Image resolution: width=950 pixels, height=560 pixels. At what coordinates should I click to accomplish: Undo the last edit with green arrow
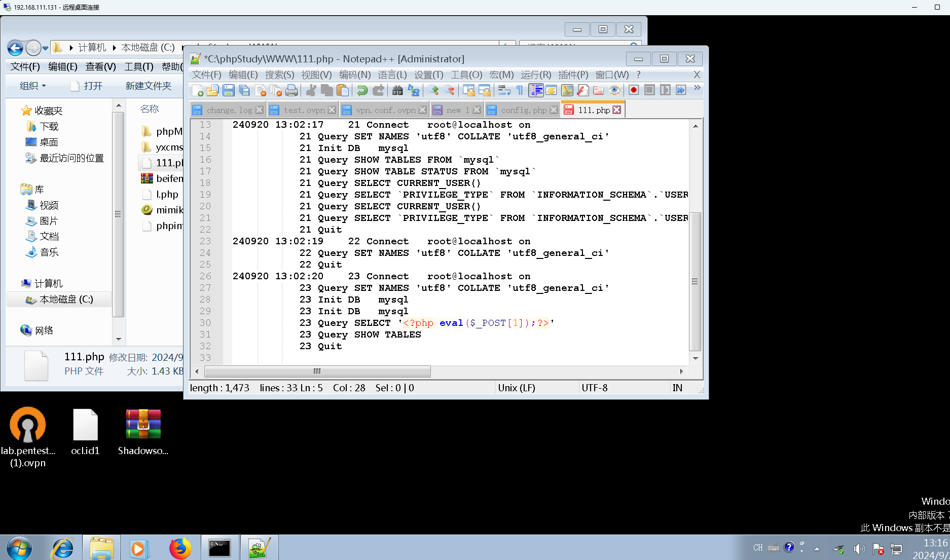point(362,90)
